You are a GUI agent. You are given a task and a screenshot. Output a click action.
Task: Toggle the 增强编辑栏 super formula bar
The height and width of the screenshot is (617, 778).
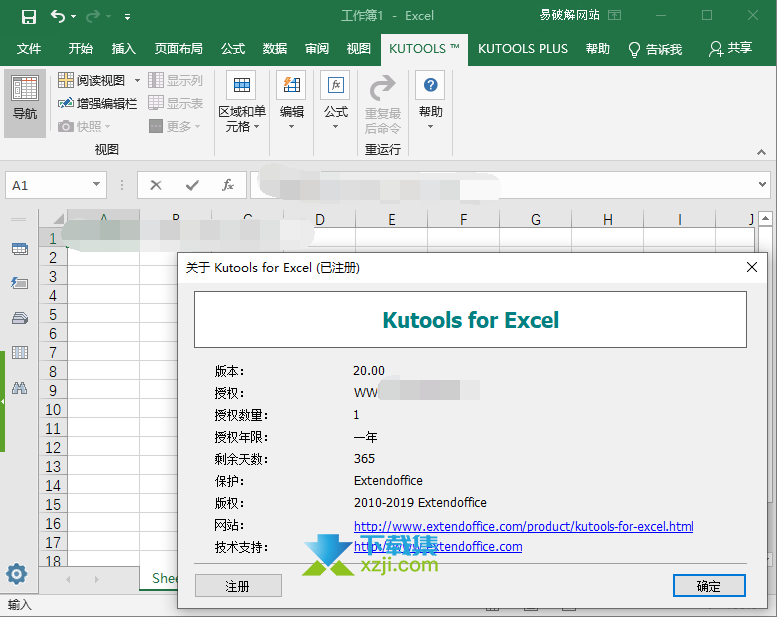[97, 103]
